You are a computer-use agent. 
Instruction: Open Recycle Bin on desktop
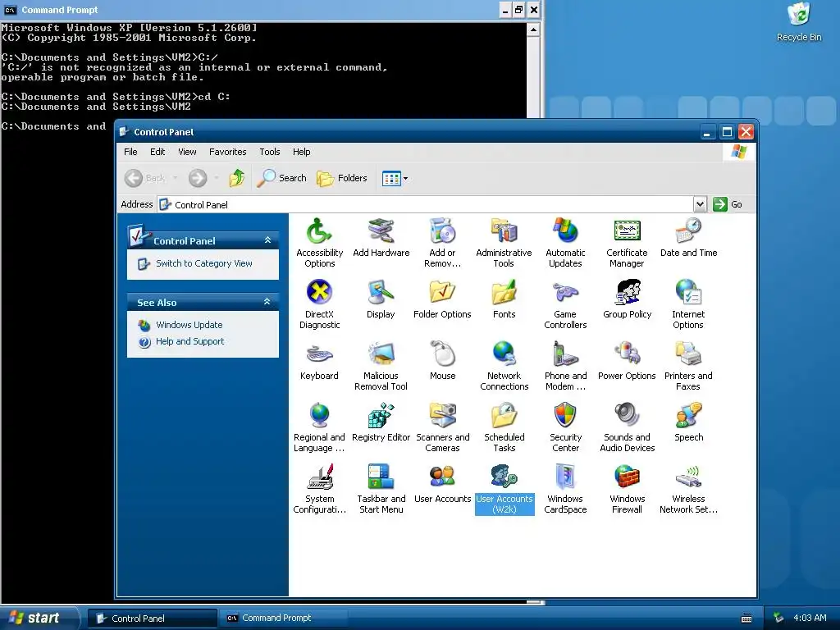[799, 21]
